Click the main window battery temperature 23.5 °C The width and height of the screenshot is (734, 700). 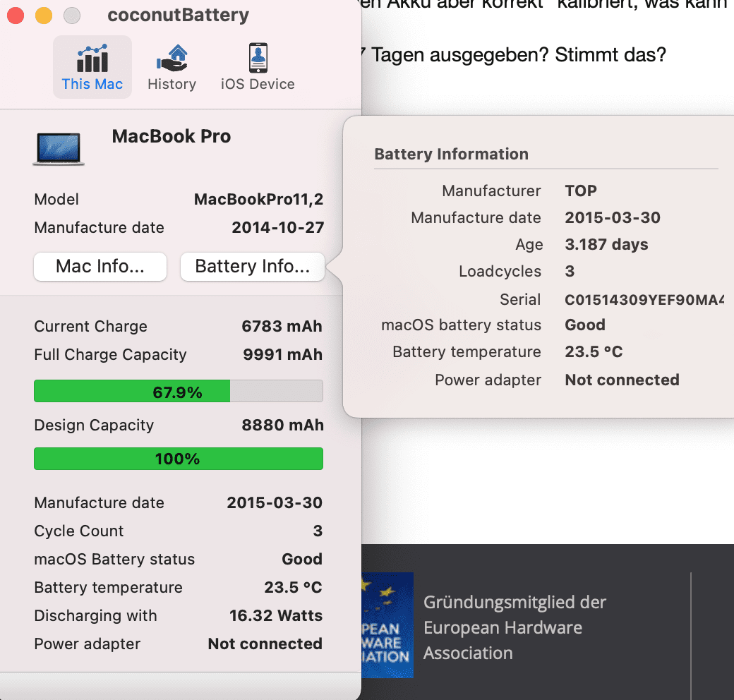coord(294,588)
